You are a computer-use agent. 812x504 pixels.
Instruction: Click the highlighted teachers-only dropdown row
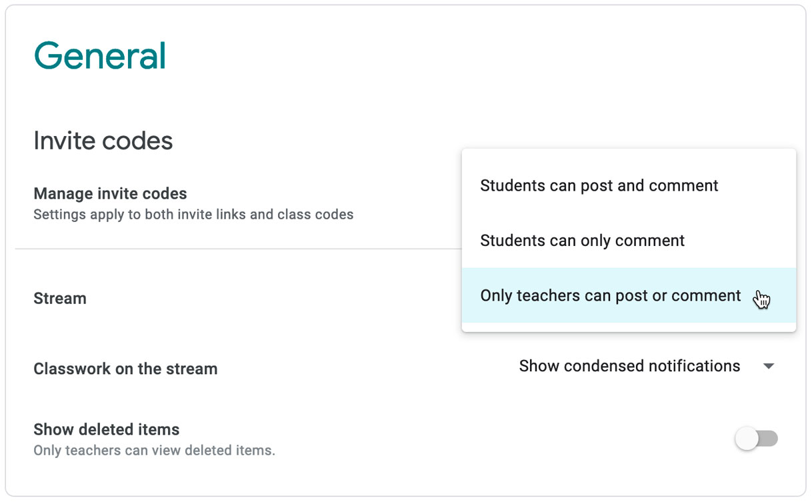609,295
